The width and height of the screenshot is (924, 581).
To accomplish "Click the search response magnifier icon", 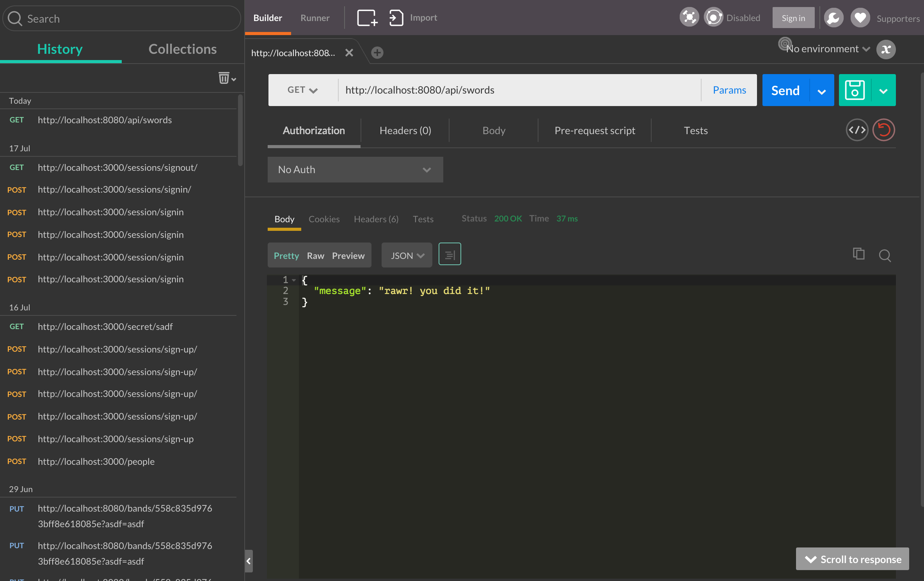I will (x=885, y=256).
